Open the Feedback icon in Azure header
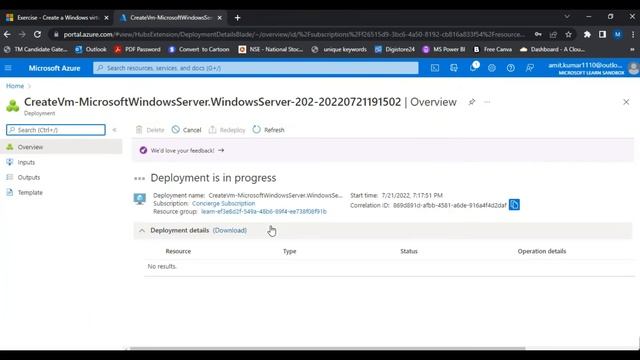This screenshot has width=640, height=360. 529,68
